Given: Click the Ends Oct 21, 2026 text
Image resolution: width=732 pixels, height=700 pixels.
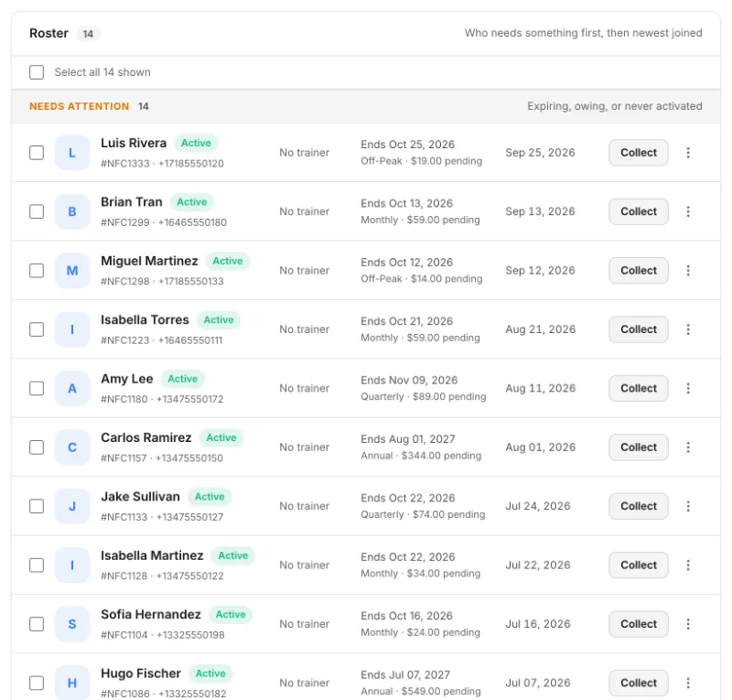Looking at the screenshot, I should tap(406, 321).
